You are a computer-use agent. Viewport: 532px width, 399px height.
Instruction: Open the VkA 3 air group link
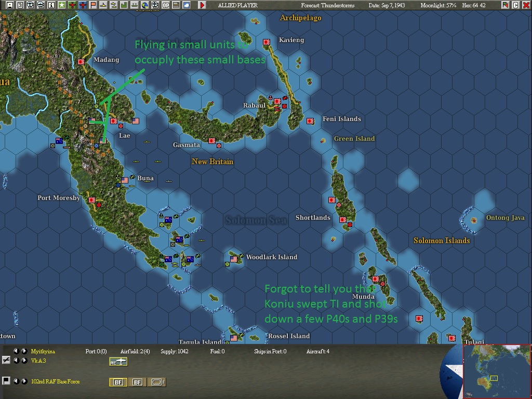(38, 361)
